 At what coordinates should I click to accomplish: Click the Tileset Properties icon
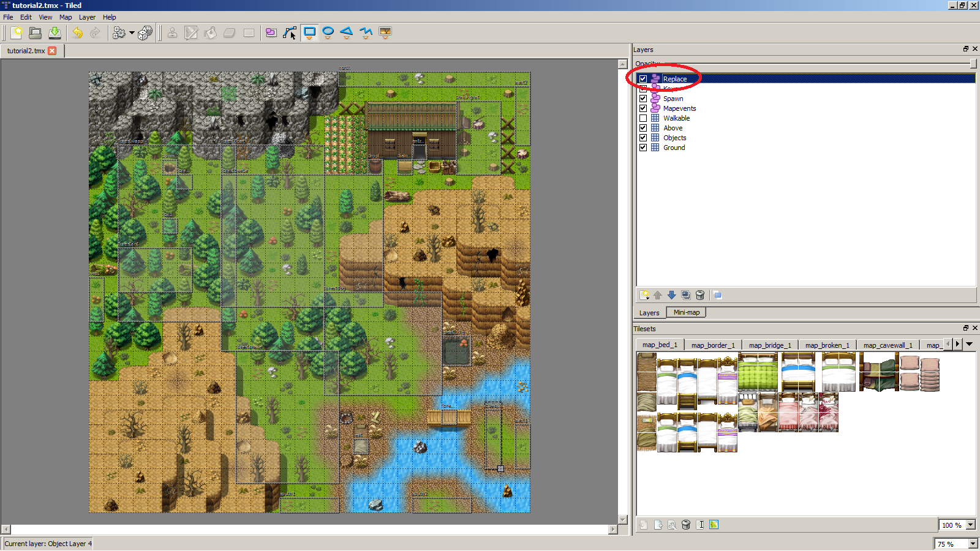(672, 525)
